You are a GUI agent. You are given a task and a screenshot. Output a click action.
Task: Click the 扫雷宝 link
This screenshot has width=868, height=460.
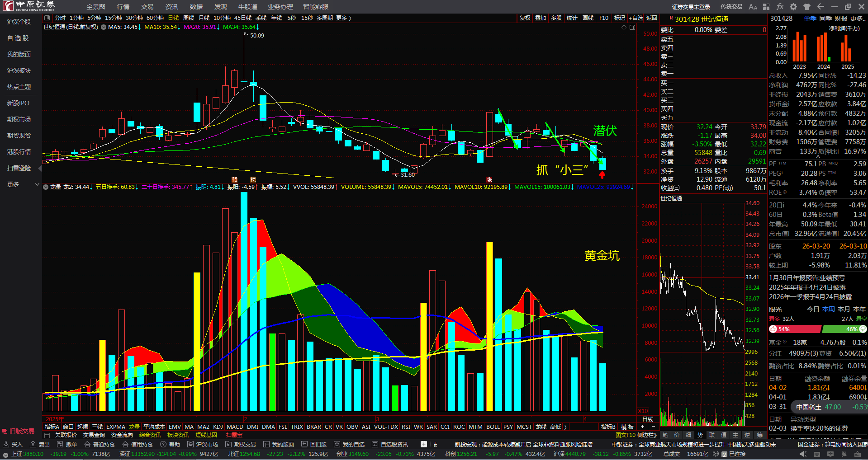pos(234,435)
